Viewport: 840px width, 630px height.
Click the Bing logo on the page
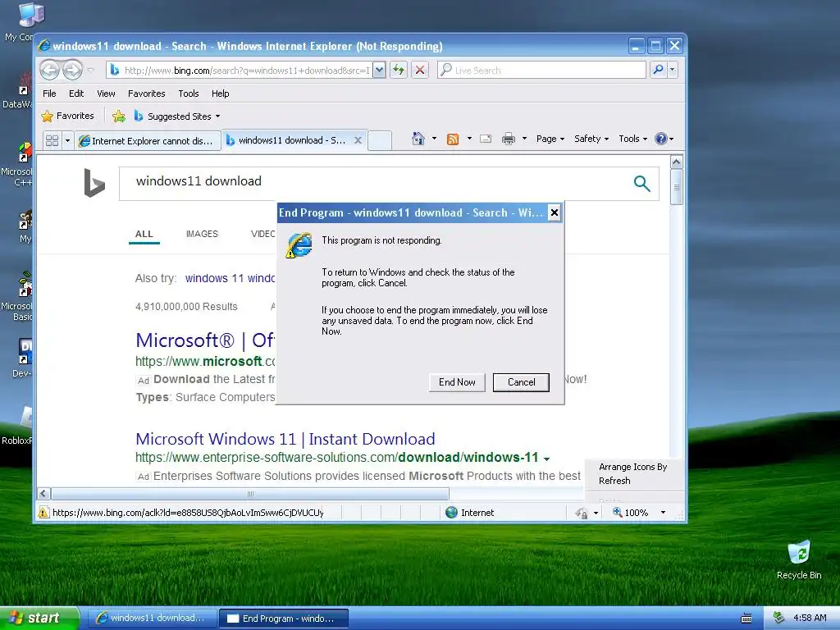point(94,183)
